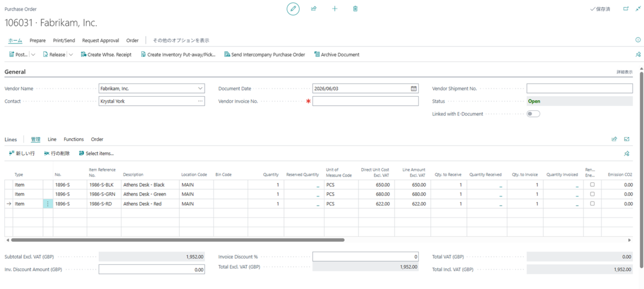Click the Vendor Invoice No. field

[365, 101]
